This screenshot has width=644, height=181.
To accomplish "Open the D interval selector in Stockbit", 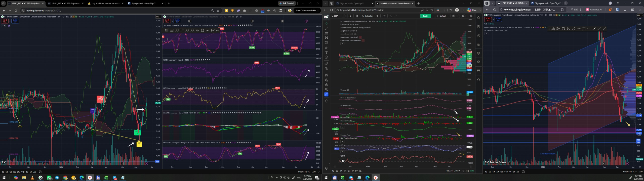I will point(350,16).
